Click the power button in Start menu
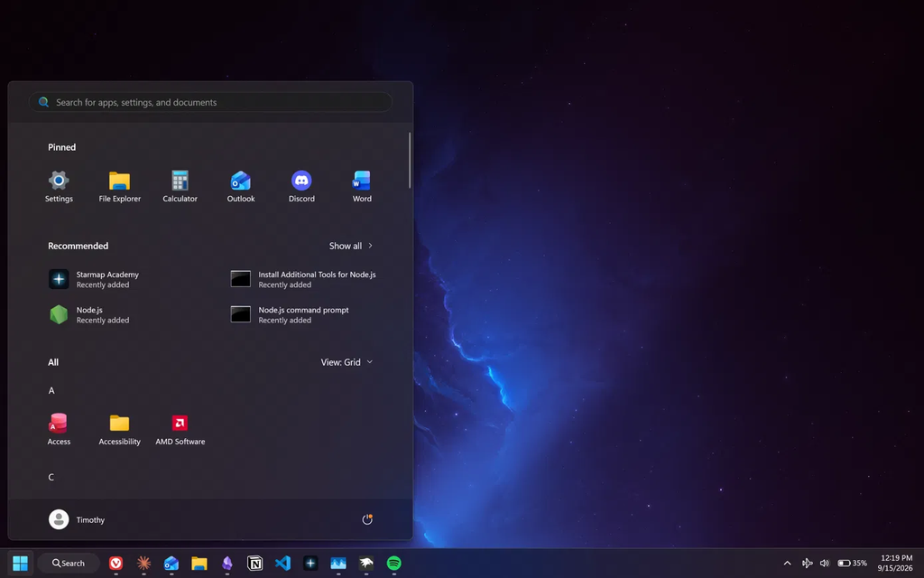924x578 pixels. (x=367, y=519)
